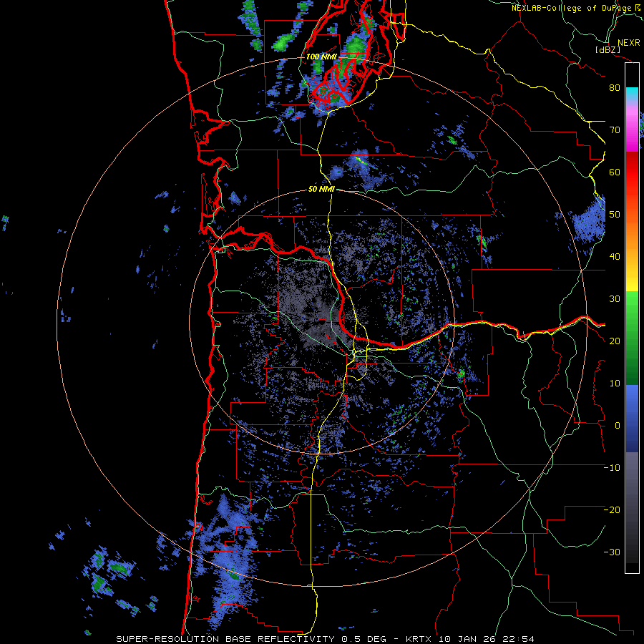Pick the gray segment of the color bar
This screenshot has width=644, height=644.
click(632, 477)
